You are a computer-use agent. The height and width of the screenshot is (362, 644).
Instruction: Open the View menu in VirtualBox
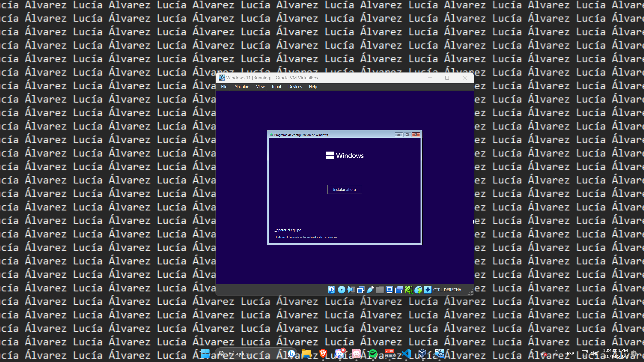pyautogui.click(x=260, y=87)
